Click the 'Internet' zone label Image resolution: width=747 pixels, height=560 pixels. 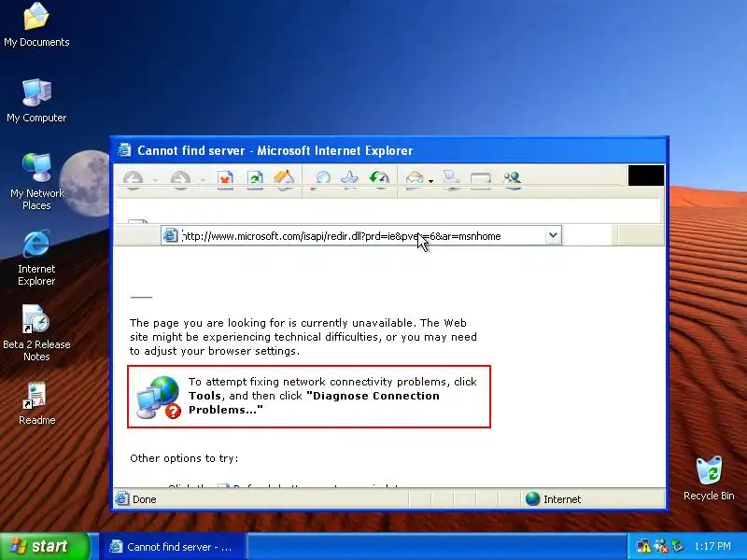[x=562, y=499]
